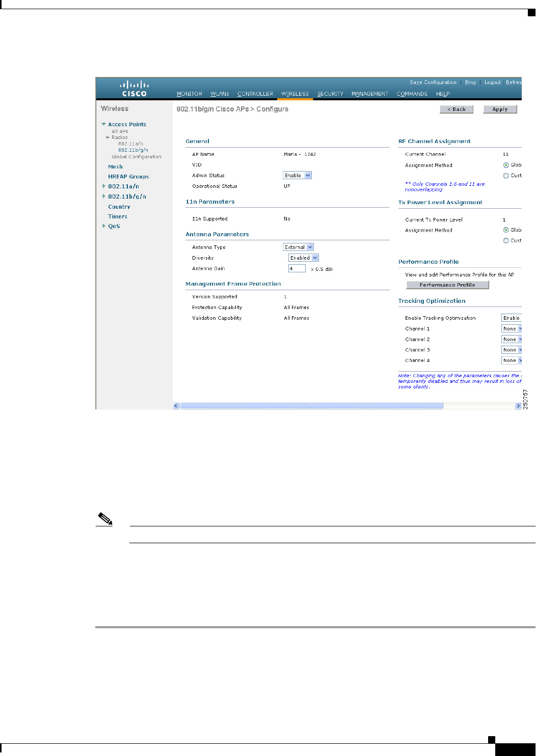Click the Ping link
Screen dimensions: 536x756
[470, 82]
